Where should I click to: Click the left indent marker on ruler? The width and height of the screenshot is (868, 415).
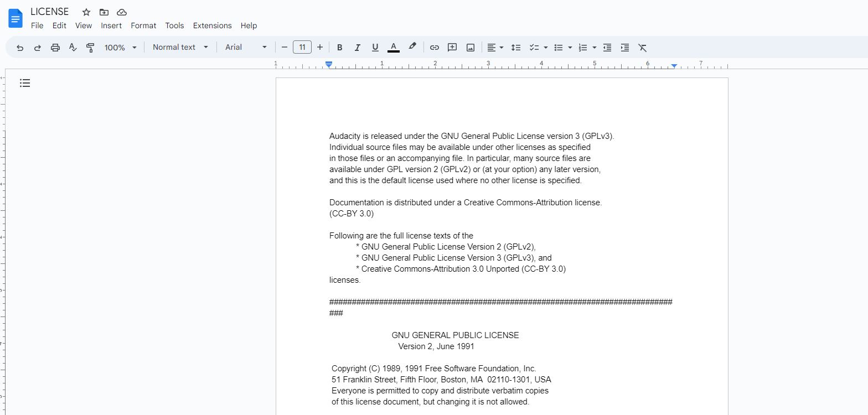coord(329,65)
